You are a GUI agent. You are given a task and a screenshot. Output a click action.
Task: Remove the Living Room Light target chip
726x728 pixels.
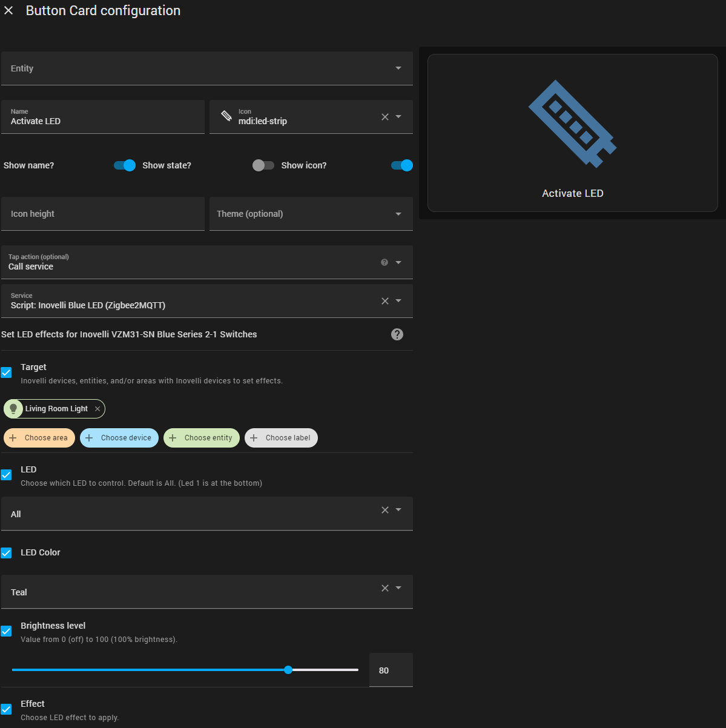pos(97,409)
